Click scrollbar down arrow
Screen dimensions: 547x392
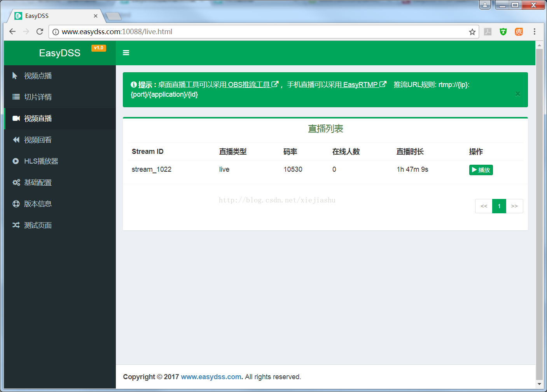pyautogui.click(x=539, y=384)
